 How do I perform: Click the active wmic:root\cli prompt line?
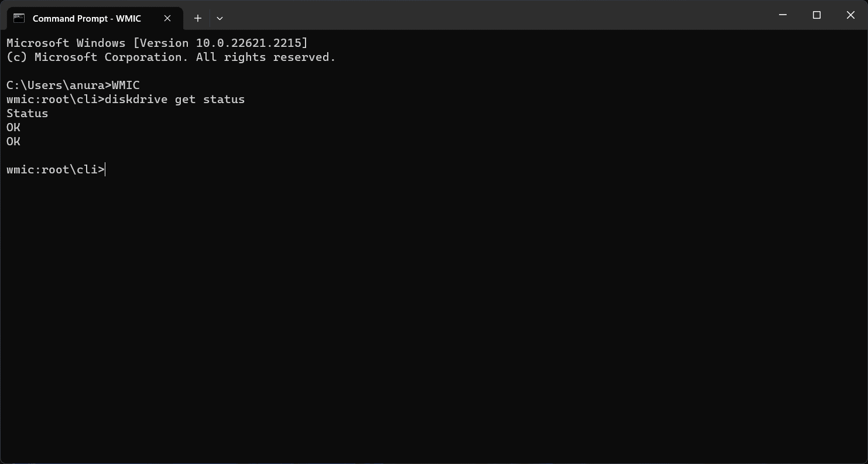(56, 169)
